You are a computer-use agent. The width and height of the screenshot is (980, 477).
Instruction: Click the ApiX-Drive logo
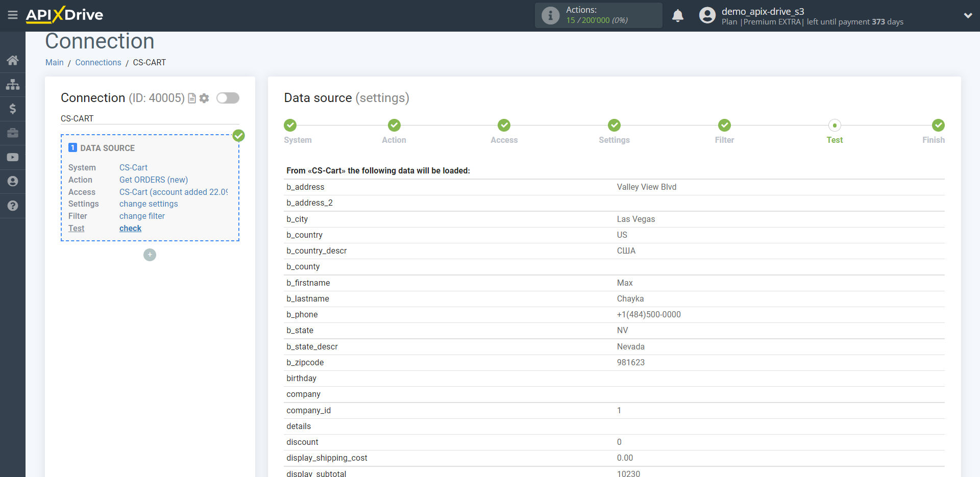64,15
